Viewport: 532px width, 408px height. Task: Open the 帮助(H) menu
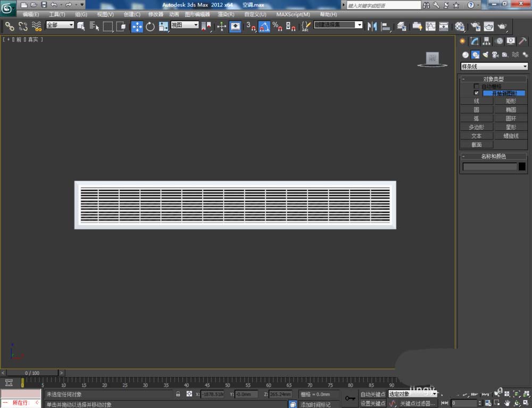328,14
